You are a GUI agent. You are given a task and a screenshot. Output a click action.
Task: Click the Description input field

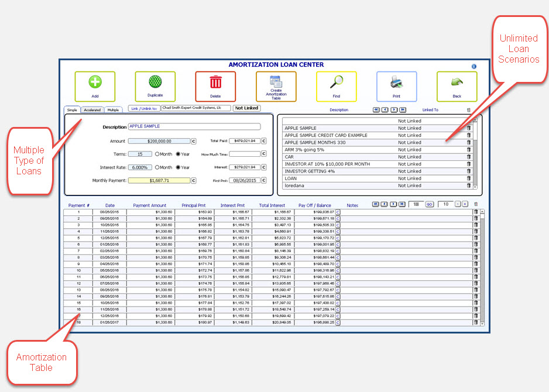click(194, 126)
